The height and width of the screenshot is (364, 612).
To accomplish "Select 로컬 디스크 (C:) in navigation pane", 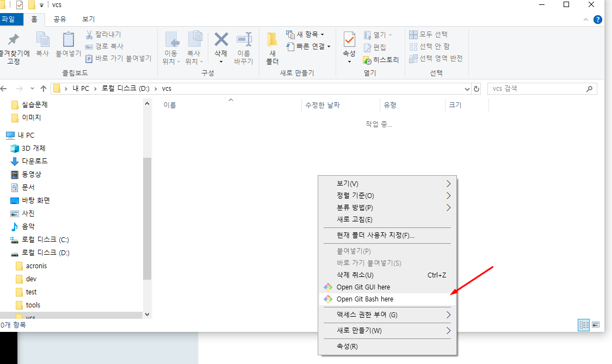I will [x=40, y=240].
